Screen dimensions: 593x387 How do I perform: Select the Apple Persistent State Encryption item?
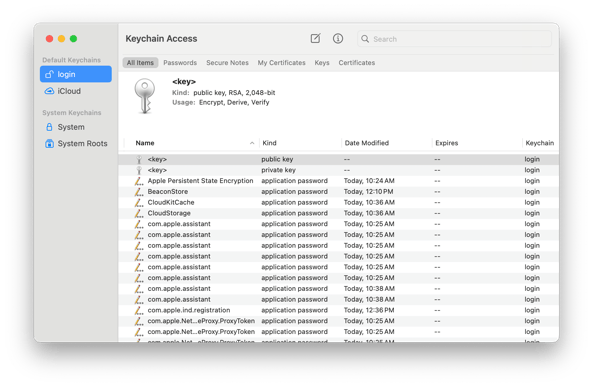click(x=338, y=181)
